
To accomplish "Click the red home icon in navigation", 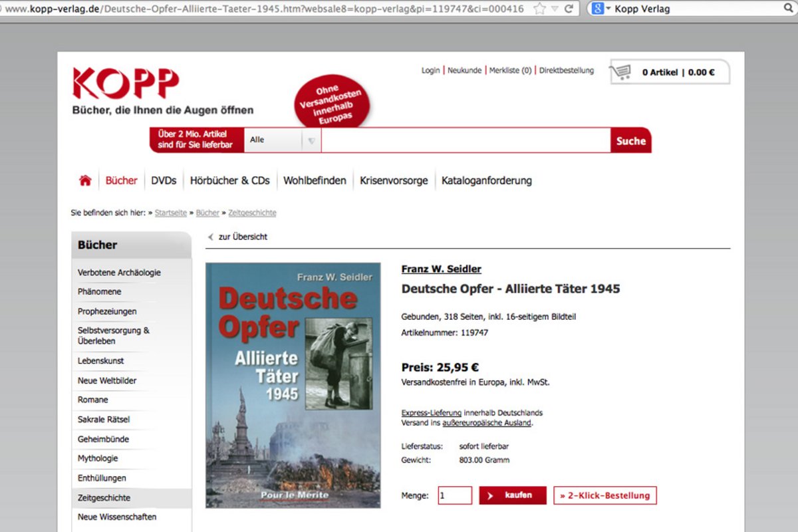I will pyautogui.click(x=85, y=180).
